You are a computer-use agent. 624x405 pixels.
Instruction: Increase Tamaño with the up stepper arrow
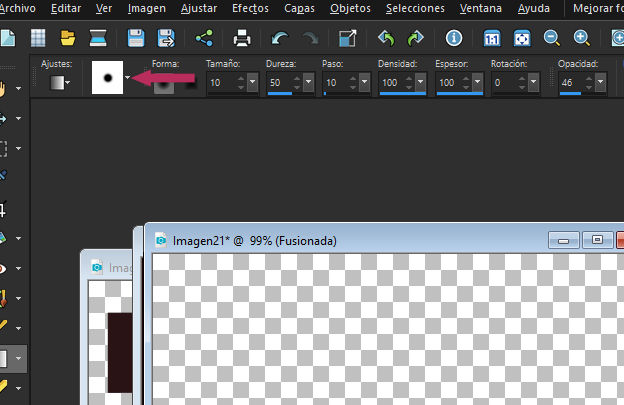point(241,78)
